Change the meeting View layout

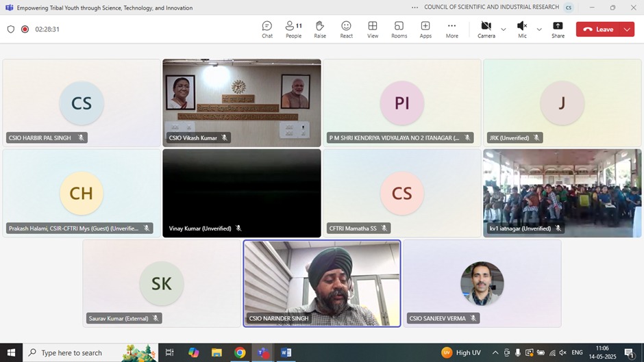coord(373,29)
